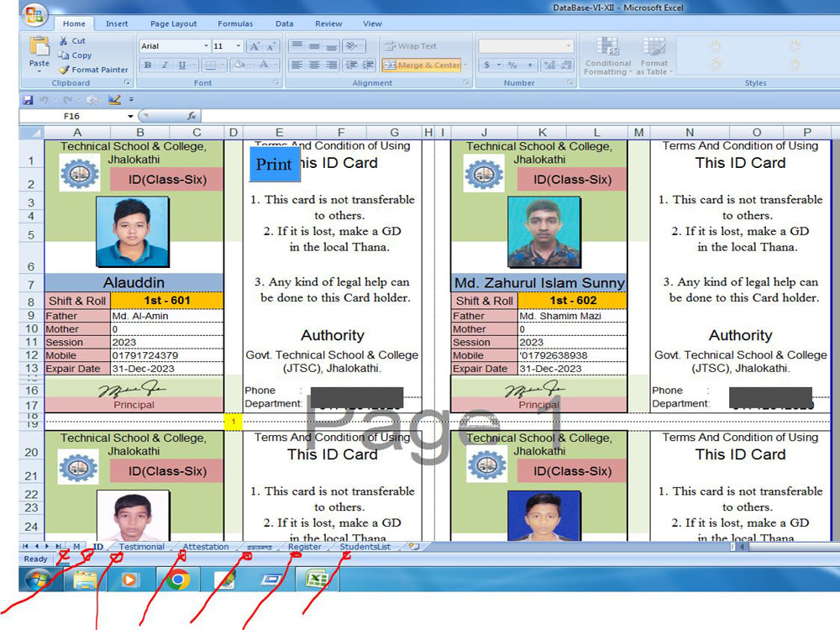Viewport: 840px width, 630px height.
Task: Toggle Center text alignment
Action: tap(314, 65)
